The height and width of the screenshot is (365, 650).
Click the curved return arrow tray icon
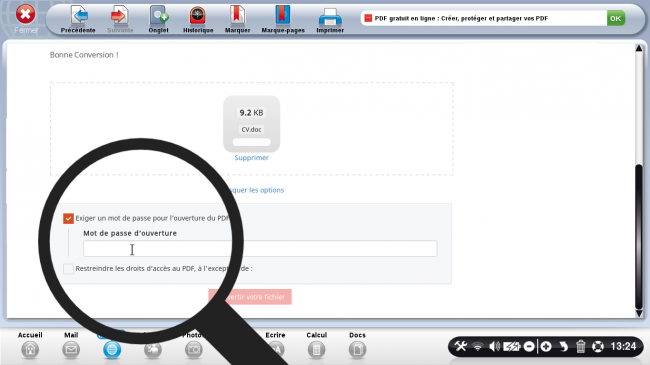pyautogui.click(x=563, y=346)
